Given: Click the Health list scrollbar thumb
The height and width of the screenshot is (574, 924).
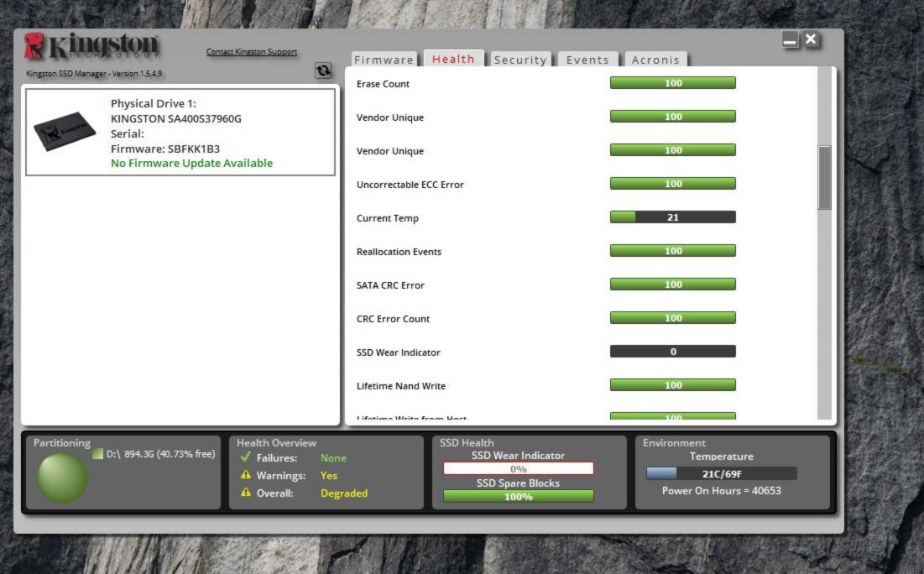Looking at the screenshot, I should pyautogui.click(x=824, y=177).
